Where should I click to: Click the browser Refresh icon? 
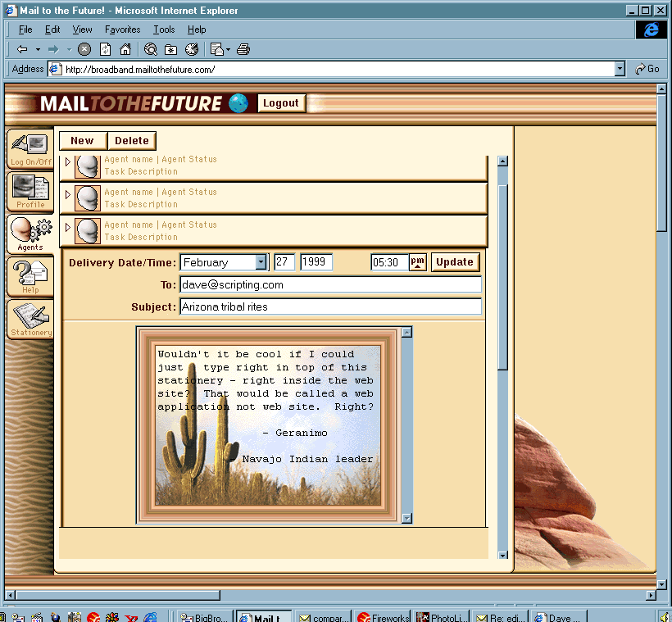tap(105, 49)
